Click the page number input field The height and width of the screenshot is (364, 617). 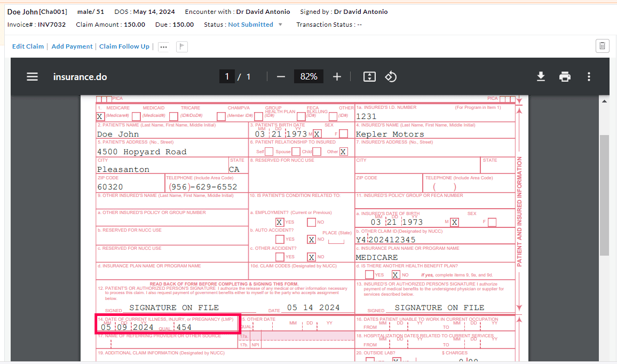click(x=226, y=76)
